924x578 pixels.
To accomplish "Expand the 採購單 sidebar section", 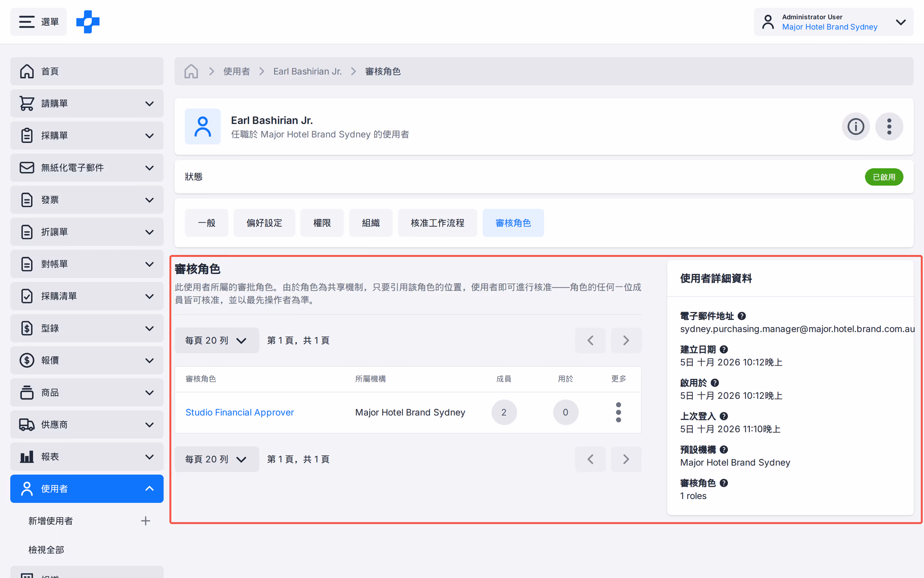I will coord(87,136).
